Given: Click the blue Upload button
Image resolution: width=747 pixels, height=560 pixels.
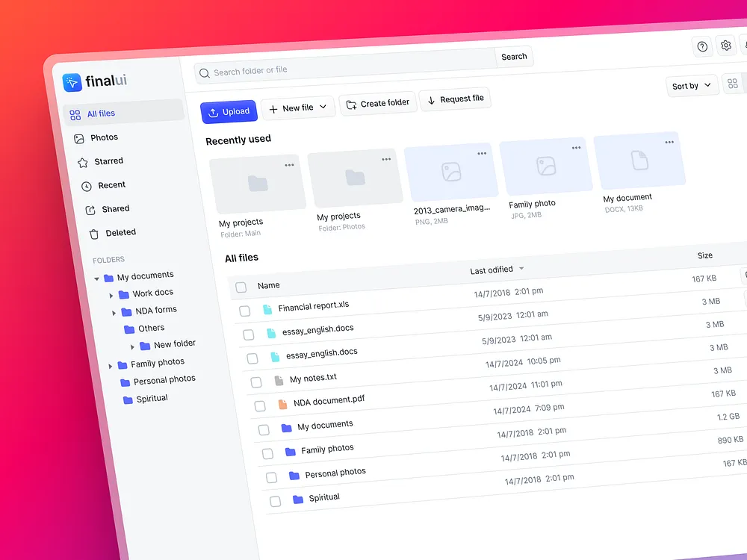Looking at the screenshot, I should point(229,112).
